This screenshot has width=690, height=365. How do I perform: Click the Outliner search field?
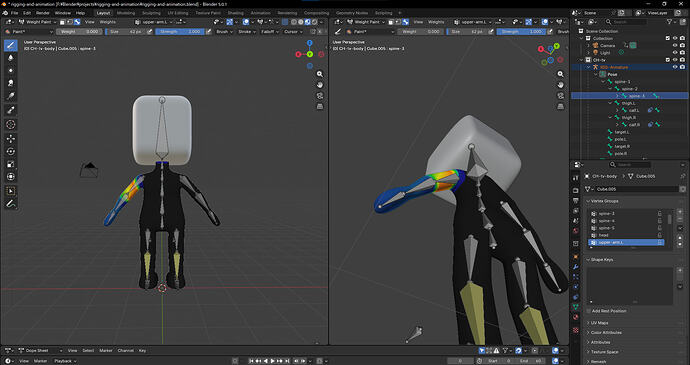point(626,22)
